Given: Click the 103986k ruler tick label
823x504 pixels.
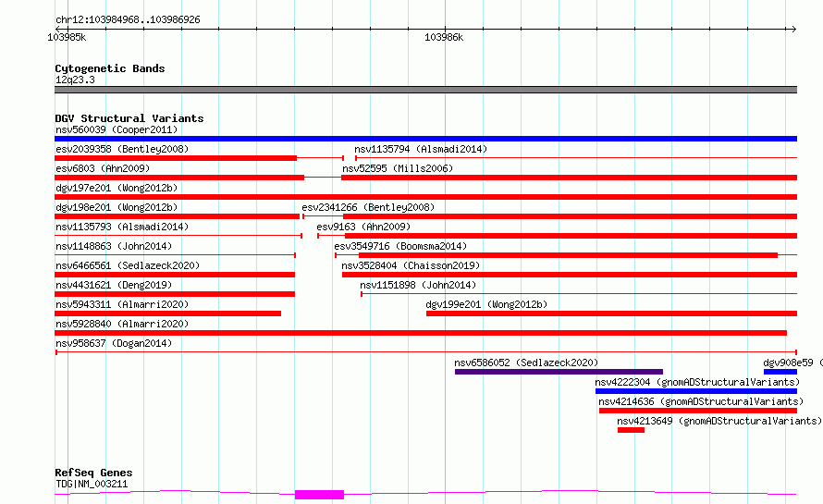Looking at the screenshot, I should tap(444, 37).
